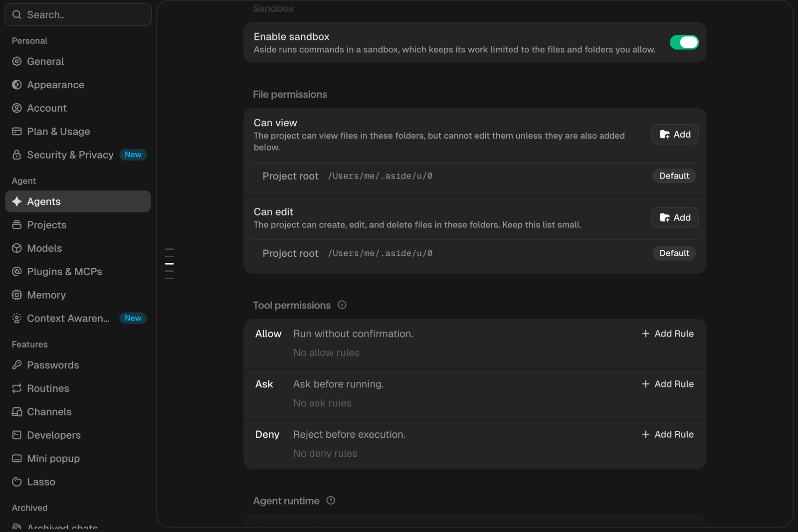
Task: Click the Channels icon in sidebar
Action: click(x=17, y=412)
